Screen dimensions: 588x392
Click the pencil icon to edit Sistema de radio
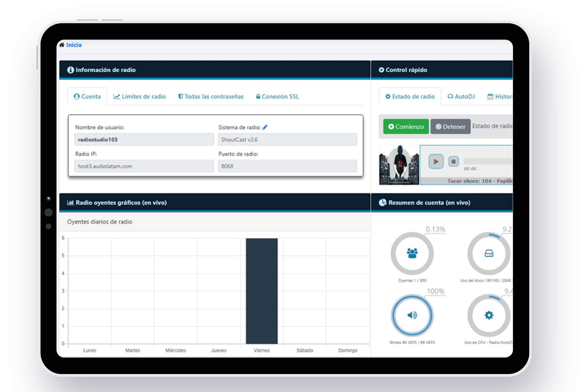265,127
